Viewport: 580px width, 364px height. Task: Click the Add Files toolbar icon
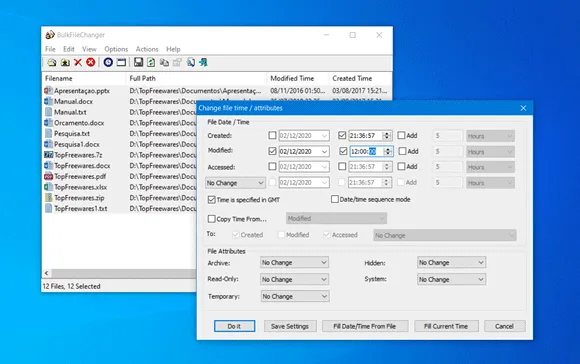[x=52, y=63]
